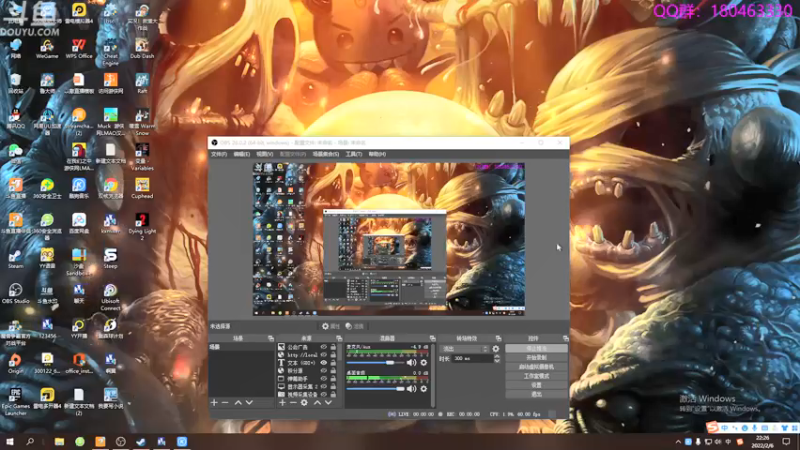Open Steam desktop shortcut
This screenshot has width=800, height=450.
point(15,258)
